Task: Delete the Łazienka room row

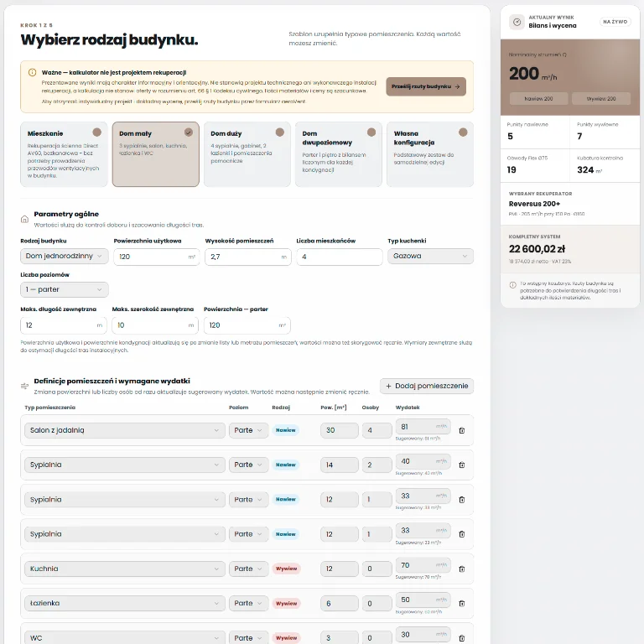Action: 462,604
